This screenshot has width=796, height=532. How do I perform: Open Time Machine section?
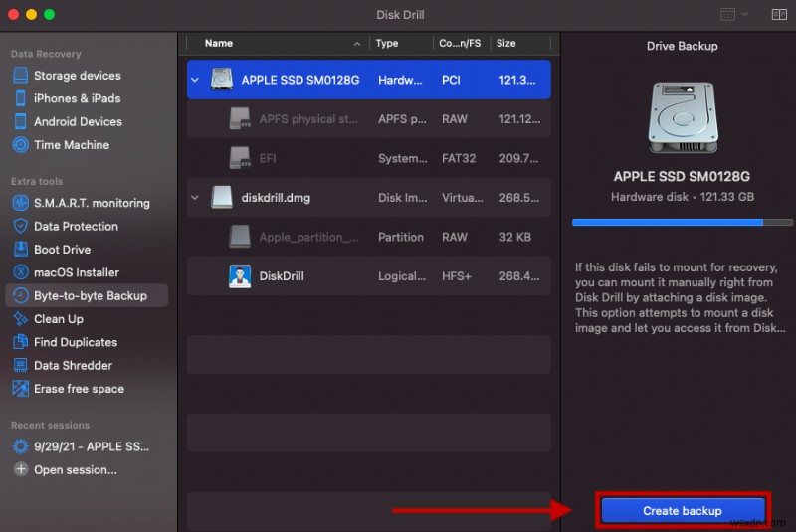[x=72, y=145]
